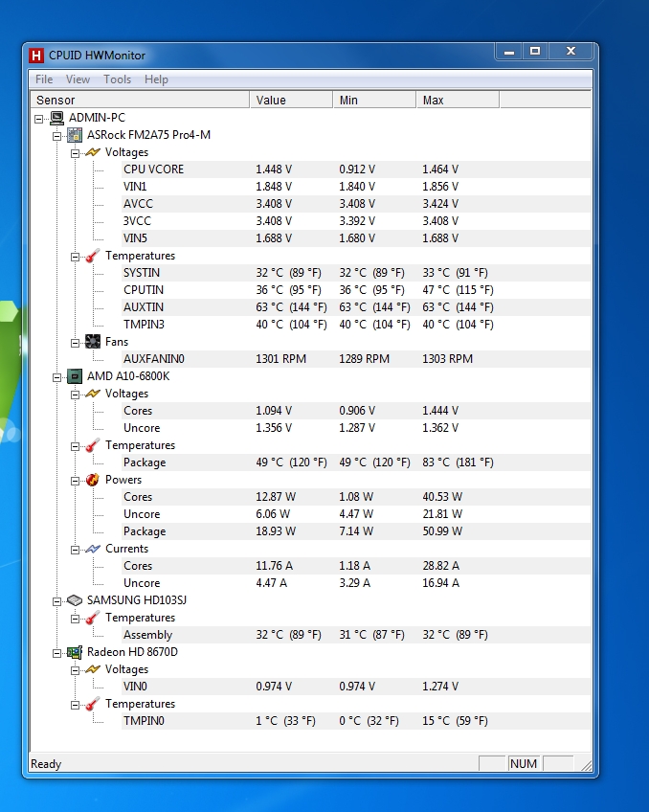The height and width of the screenshot is (812, 649).
Task: Click the Value column header
Action: point(291,100)
